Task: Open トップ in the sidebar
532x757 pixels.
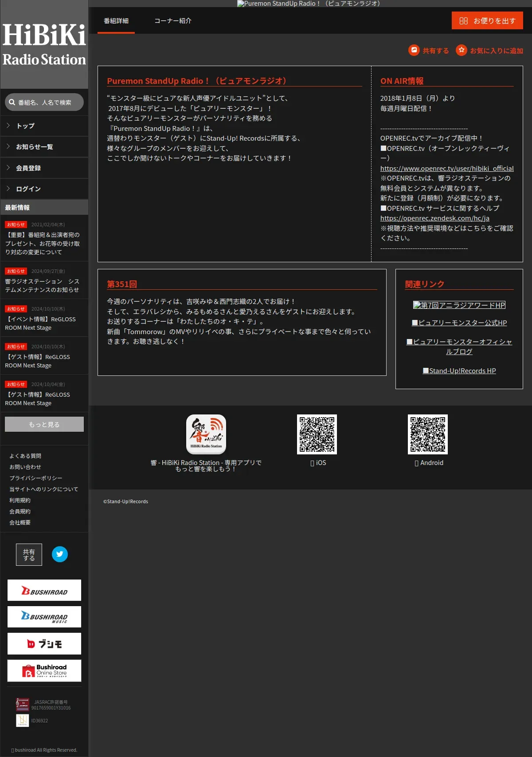Action: click(44, 126)
